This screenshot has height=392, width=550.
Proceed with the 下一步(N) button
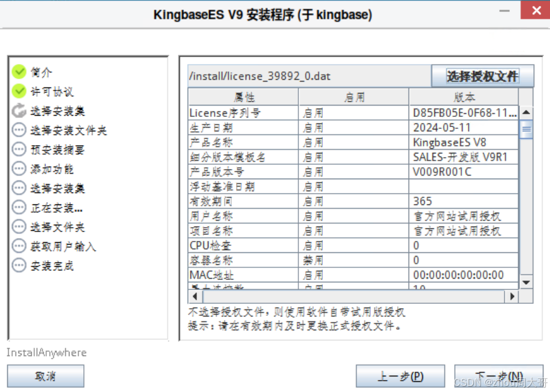[498, 376]
